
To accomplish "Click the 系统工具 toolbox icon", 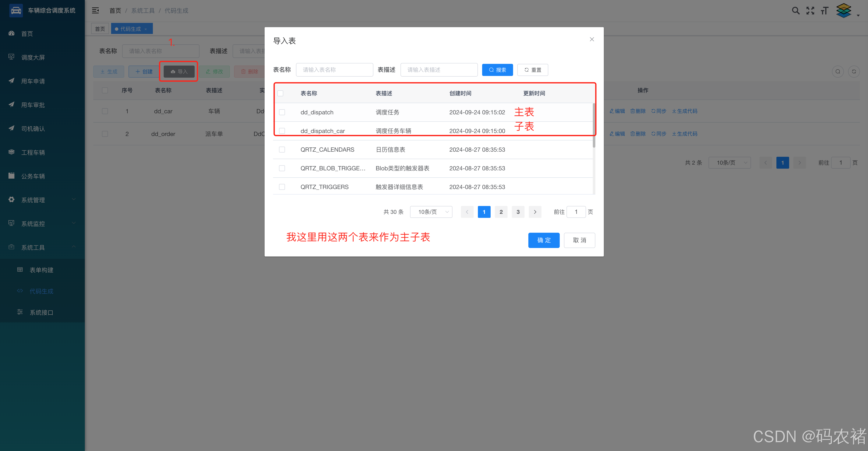I will coord(11,247).
